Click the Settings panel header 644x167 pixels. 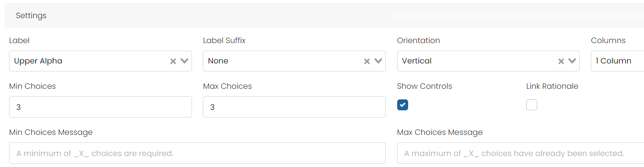[324, 15]
